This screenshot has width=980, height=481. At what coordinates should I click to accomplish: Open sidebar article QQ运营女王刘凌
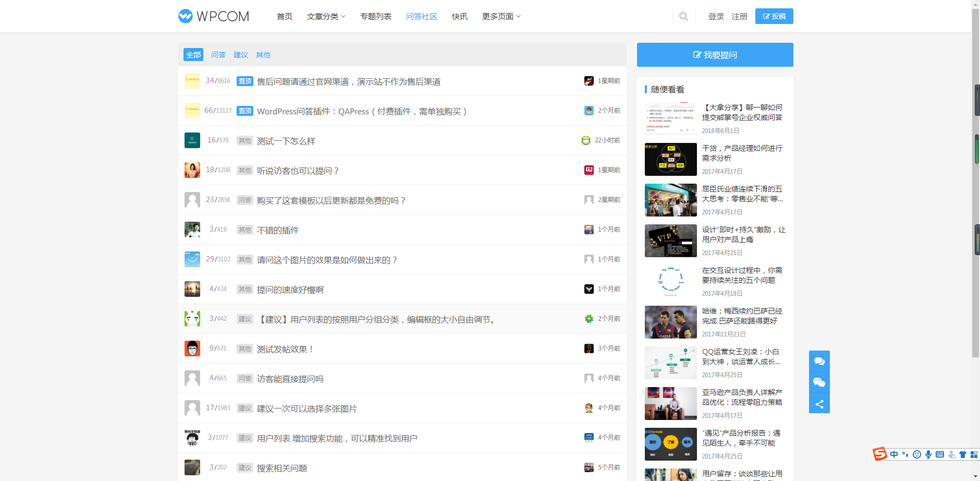coord(741,356)
